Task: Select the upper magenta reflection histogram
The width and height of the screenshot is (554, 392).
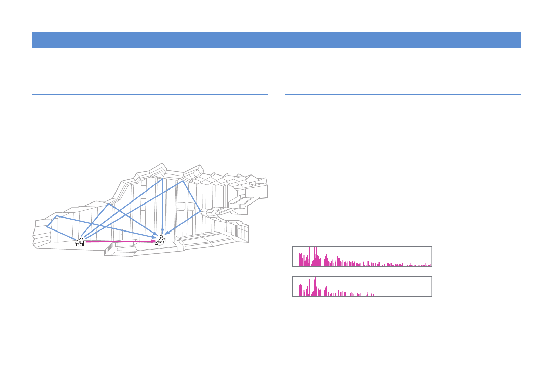Action: click(362, 256)
